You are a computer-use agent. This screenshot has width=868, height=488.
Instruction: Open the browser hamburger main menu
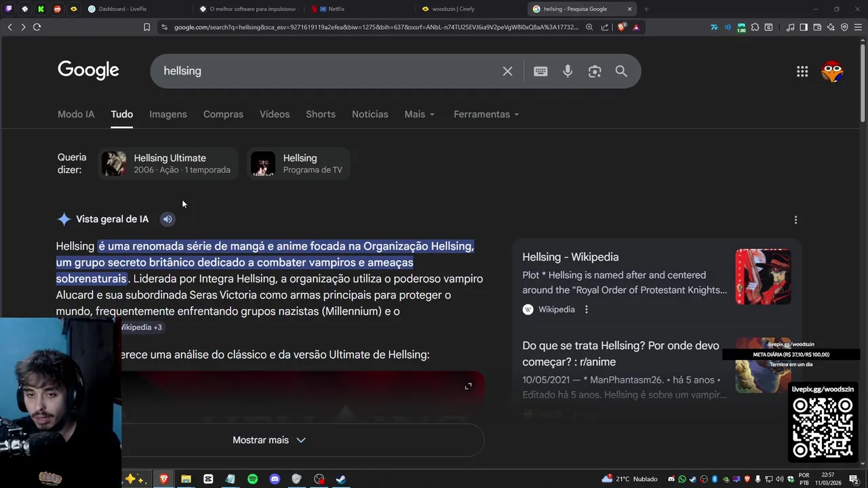(858, 27)
